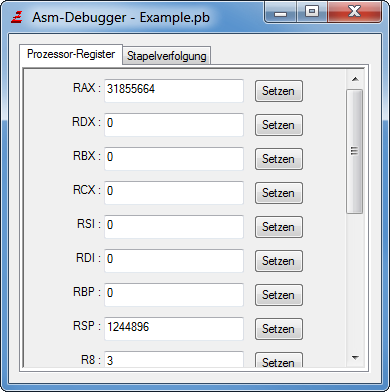Click Setzen button for RBX register
Image resolution: width=390 pixels, height=392 pixels.
coord(279,159)
